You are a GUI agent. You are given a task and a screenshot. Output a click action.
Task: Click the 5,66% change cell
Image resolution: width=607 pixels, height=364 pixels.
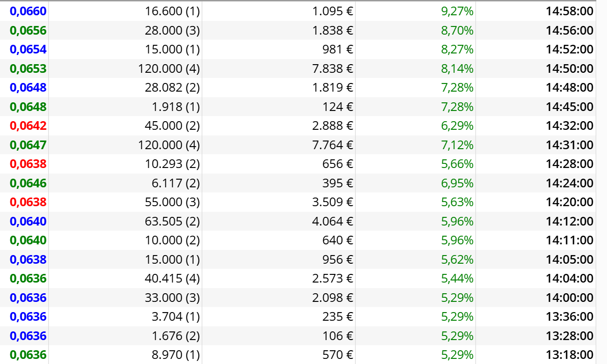pos(457,164)
